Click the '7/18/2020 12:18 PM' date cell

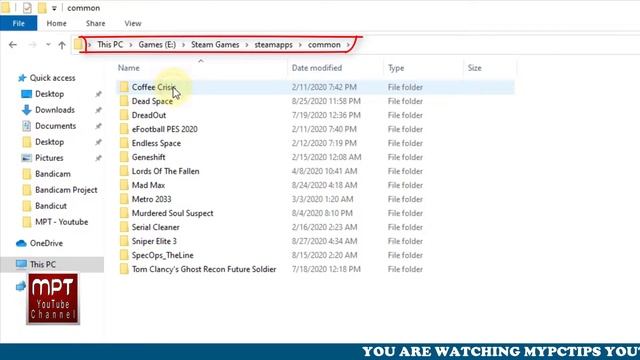click(326, 269)
